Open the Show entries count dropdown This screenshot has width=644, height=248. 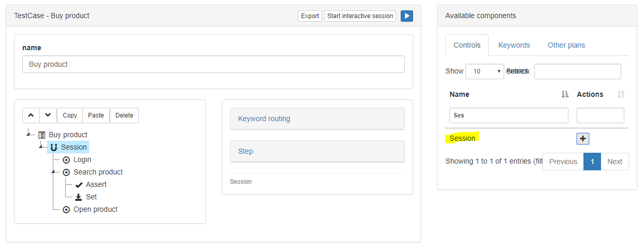tap(485, 71)
